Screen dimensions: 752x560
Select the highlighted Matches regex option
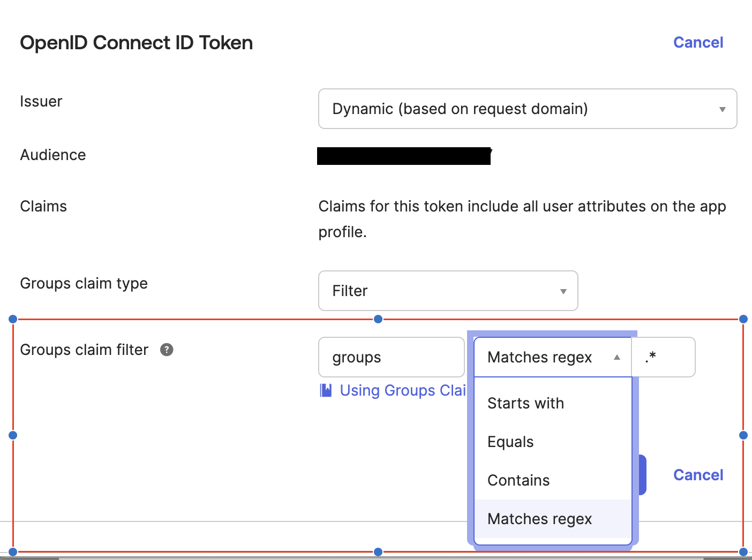point(539,519)
